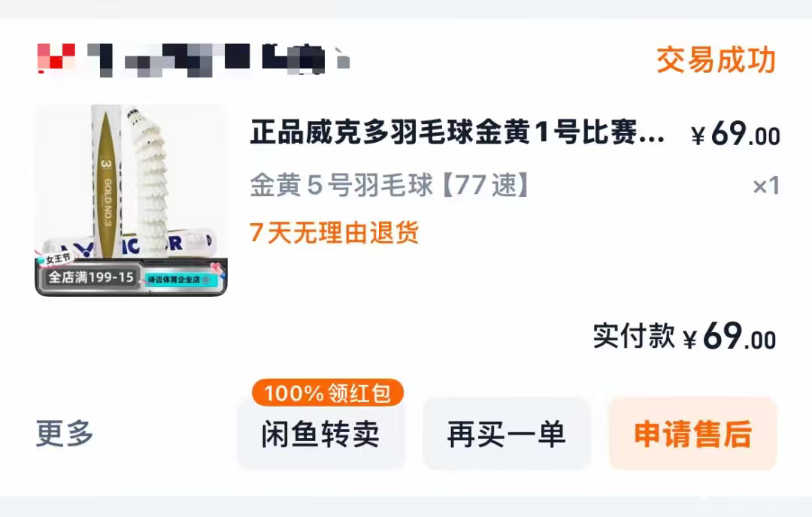812x517 pixels.
Task: Tap the 7天无理由退货 return policy text
Action: point(335,232)
